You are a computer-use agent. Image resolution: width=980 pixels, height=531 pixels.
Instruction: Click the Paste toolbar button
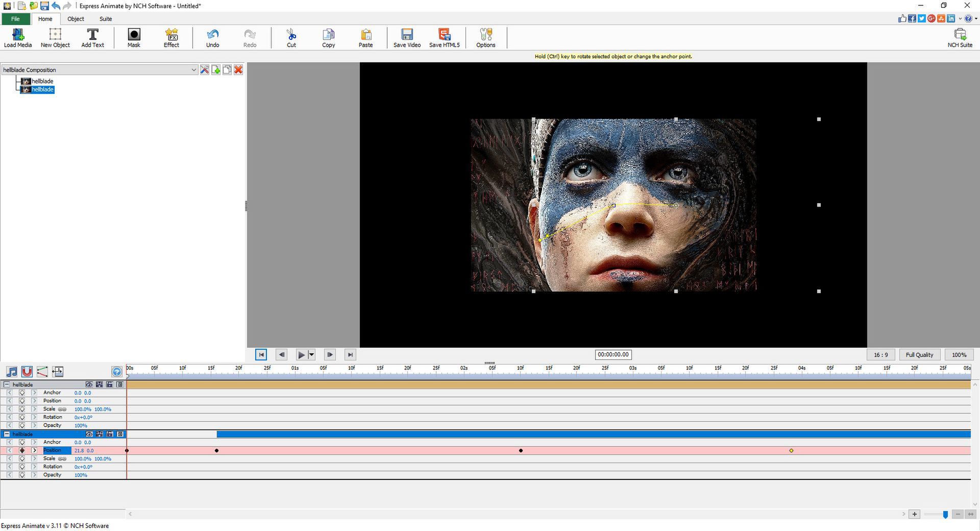tap(366, 38)
